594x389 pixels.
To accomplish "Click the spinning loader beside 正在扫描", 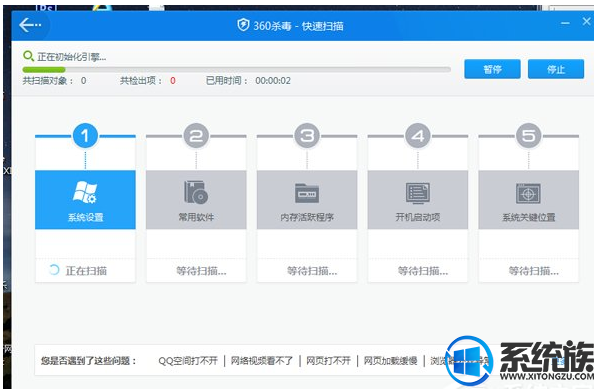I will [54, 270].
